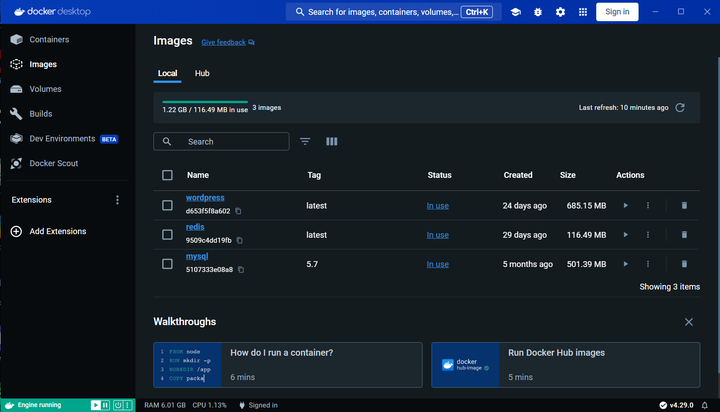This screenshot has height=412, width=720.
Task: Switch to the Hub tab
Action: coord(202,73)
